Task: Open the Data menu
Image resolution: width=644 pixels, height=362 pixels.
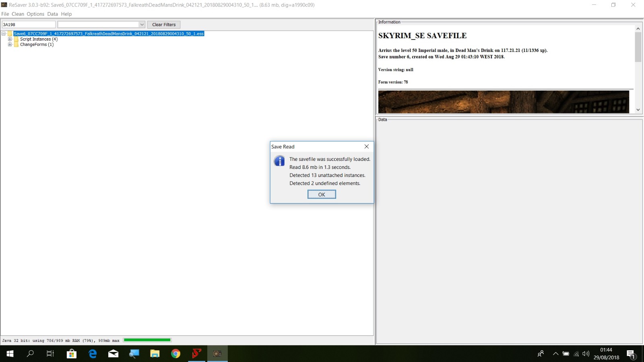Action: (53, 14)
